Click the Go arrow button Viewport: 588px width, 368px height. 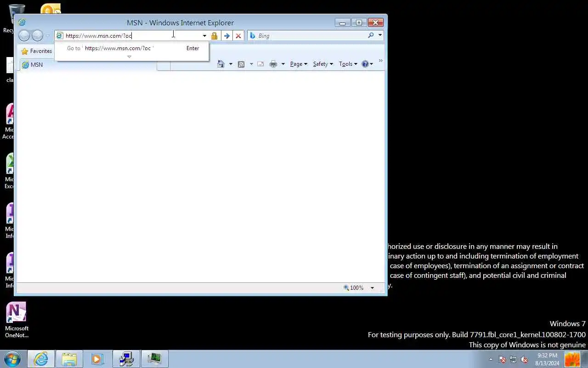[226, 35]
